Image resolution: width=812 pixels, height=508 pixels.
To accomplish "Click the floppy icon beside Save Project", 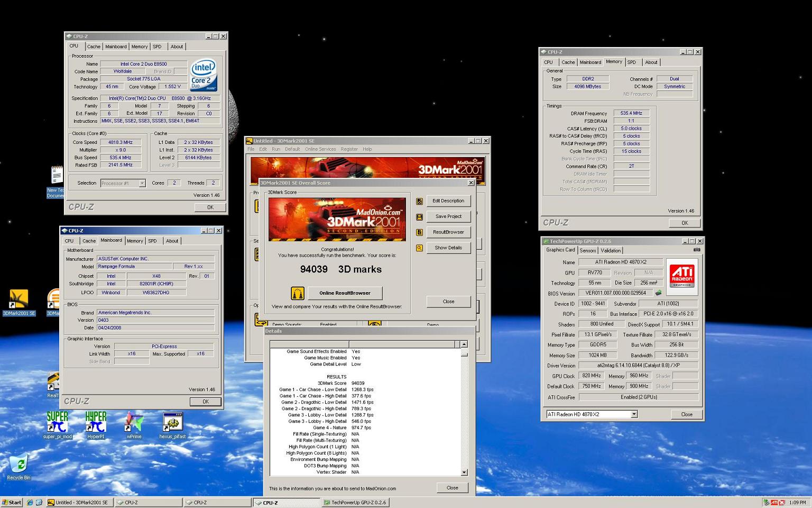I will tap(419, 216).
